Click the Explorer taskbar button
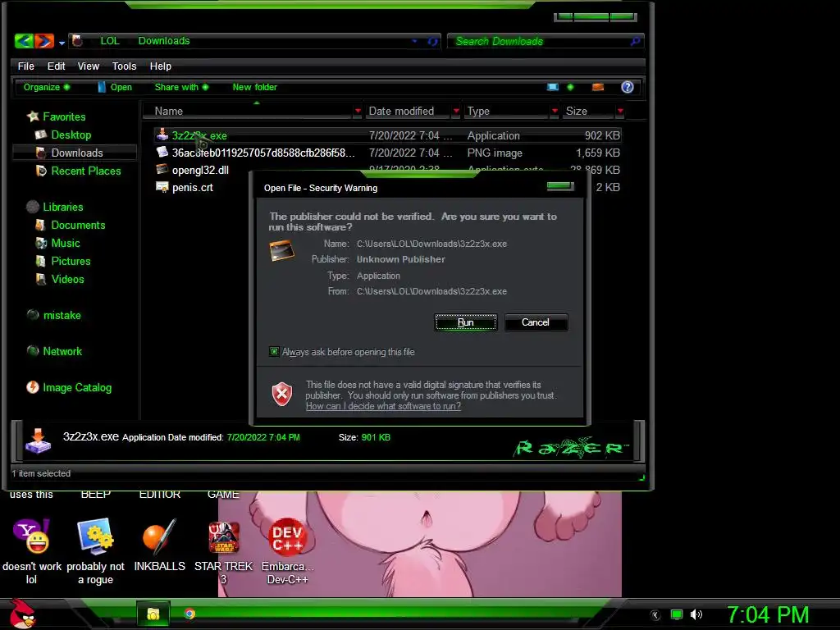The image size is (840, 630). point(153,614)
